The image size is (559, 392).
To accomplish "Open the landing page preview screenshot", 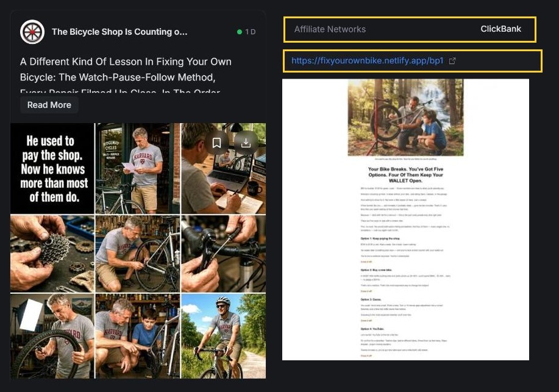I will (406, 219).
